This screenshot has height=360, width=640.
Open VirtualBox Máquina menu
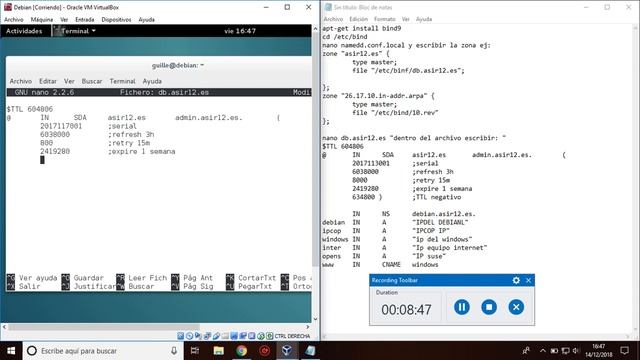click(42, 19)
